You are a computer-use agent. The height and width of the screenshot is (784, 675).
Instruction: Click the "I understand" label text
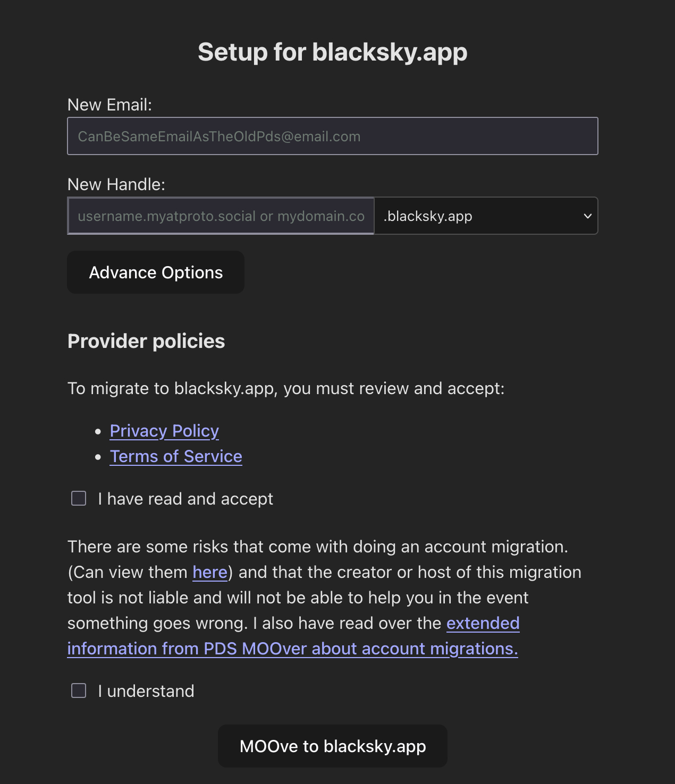146,691
